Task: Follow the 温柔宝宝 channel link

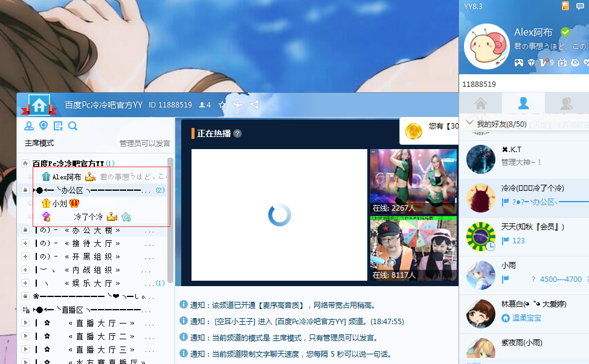Action: [527, 318]
